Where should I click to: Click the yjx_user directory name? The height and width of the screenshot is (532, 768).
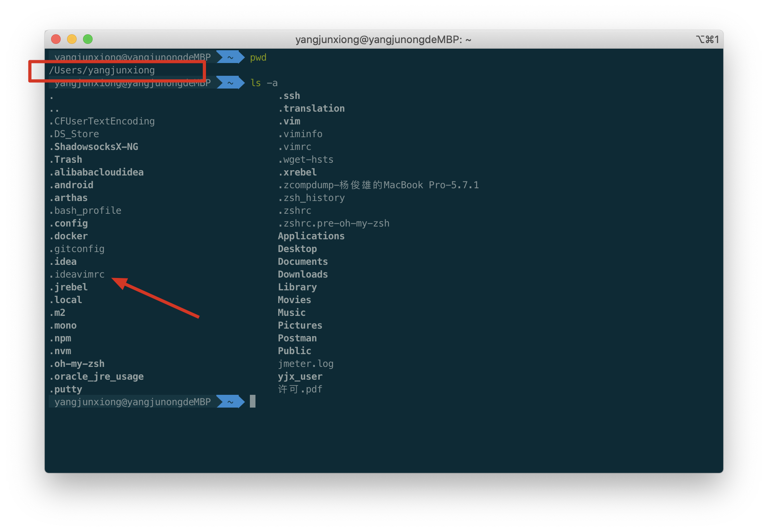(x=300, y=376)
